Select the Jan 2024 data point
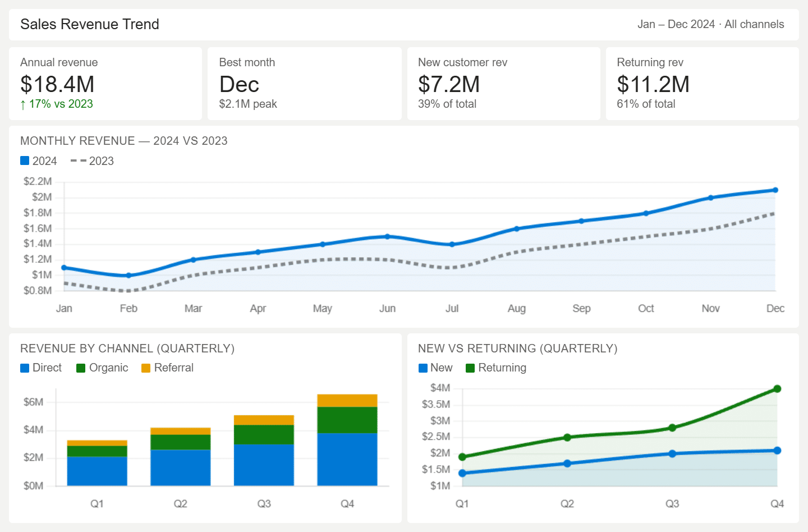 tap(64, 268)
